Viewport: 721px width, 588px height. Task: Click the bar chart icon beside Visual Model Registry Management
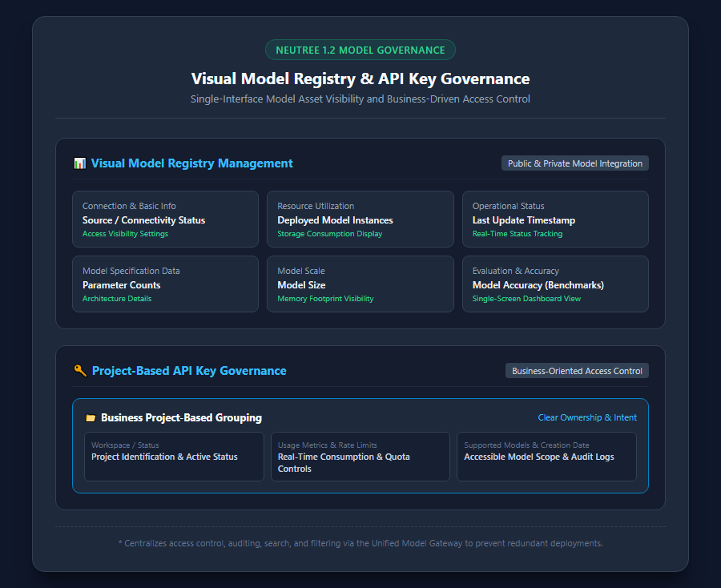80,163
